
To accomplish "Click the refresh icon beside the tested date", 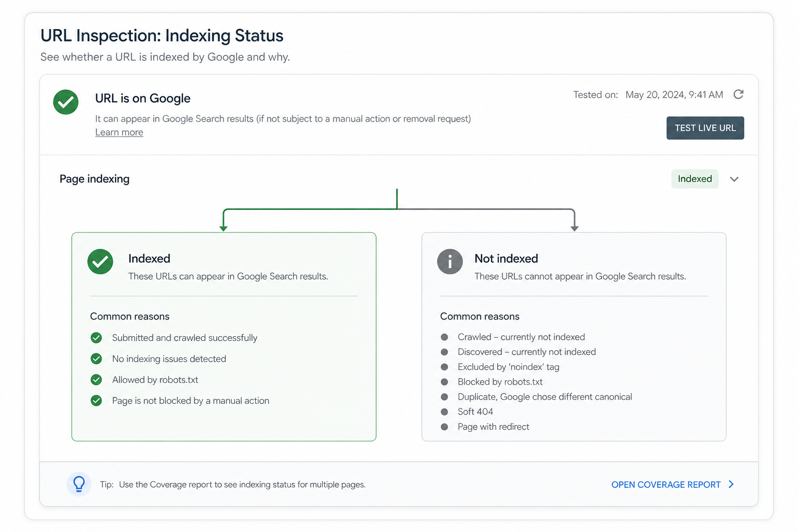I will 738,94.
